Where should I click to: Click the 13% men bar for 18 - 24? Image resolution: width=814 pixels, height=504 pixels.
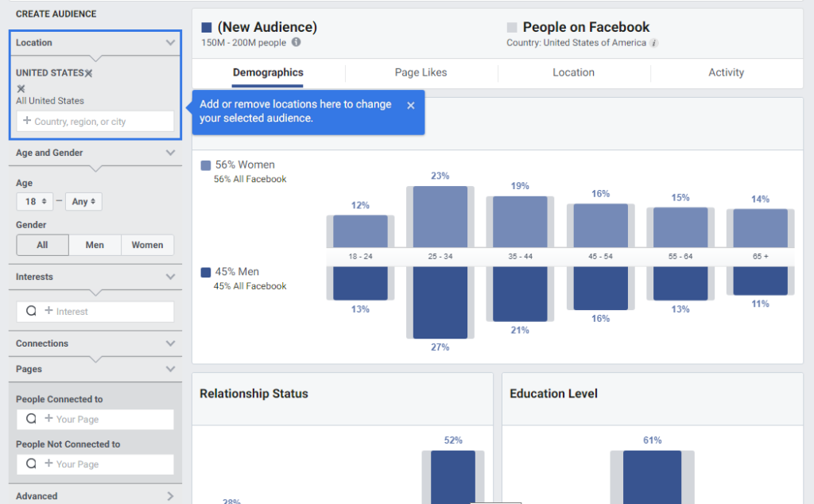pyautogui.click(x=360, y=284)
